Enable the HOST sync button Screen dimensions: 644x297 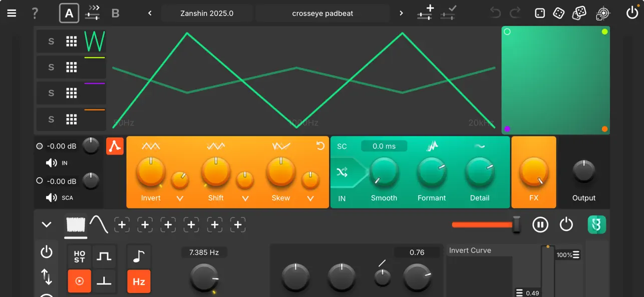pyautogui.click(x=80, y=256)
